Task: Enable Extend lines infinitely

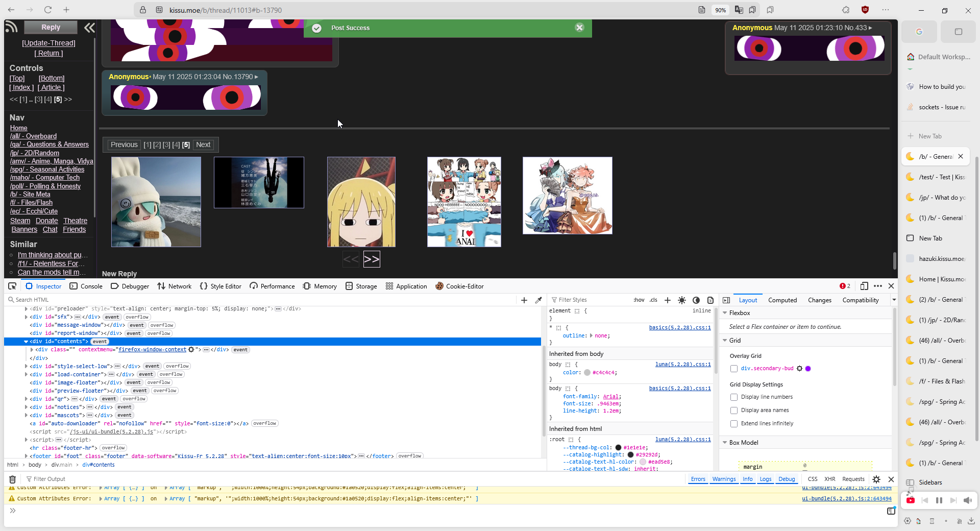Action: (x=734, y=424)
